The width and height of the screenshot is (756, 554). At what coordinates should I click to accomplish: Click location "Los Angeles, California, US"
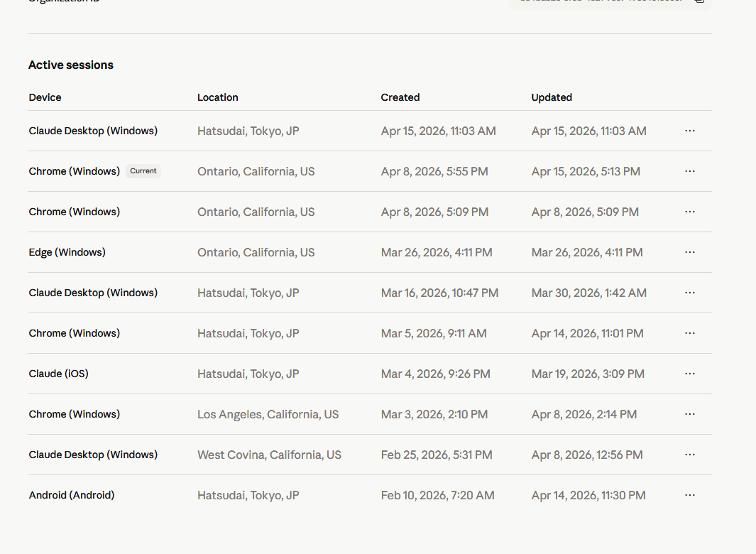click(268, 415)
